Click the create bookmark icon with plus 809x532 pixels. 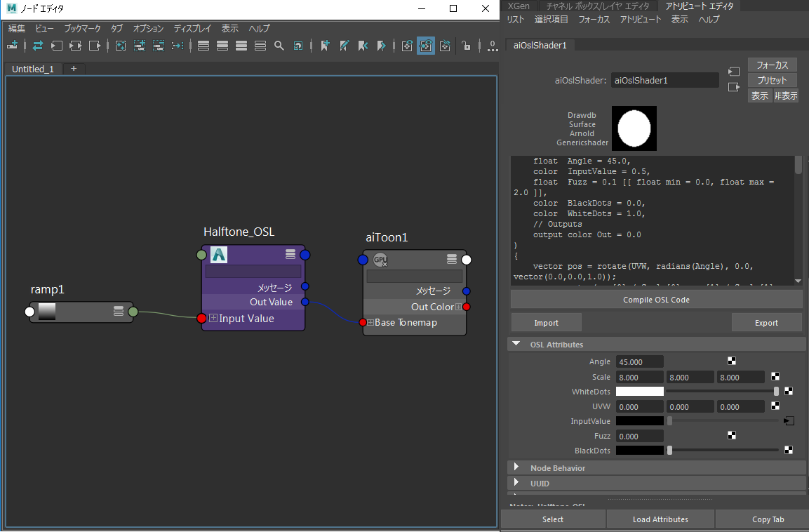pos(325,46)
